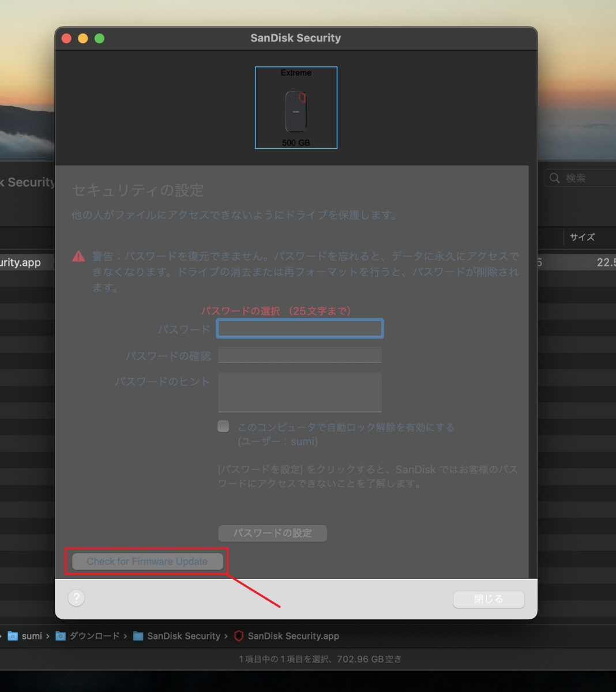Screen dimensions: 616x692
Task: Open ダウンロード folder in the path bar
Action: 88,636
